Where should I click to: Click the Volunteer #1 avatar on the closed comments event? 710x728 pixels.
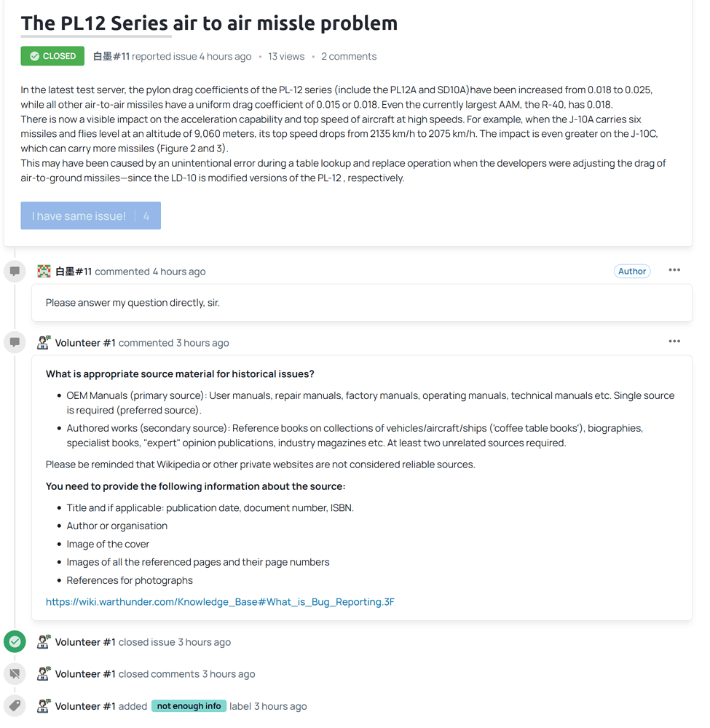(x=44, y=674)
